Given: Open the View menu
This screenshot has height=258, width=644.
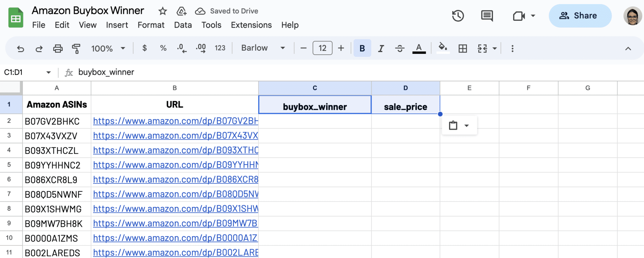Looking at the screenshot, I should (88, 25).
